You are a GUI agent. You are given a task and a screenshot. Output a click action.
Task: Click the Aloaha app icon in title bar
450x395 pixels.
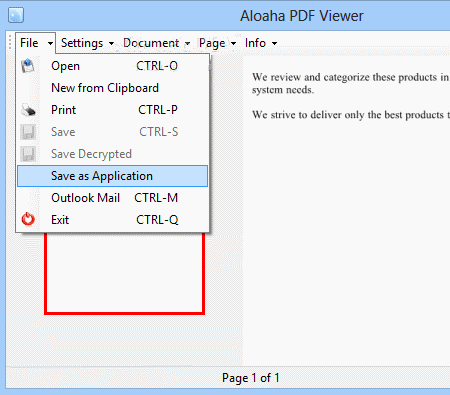coord(16,15)
